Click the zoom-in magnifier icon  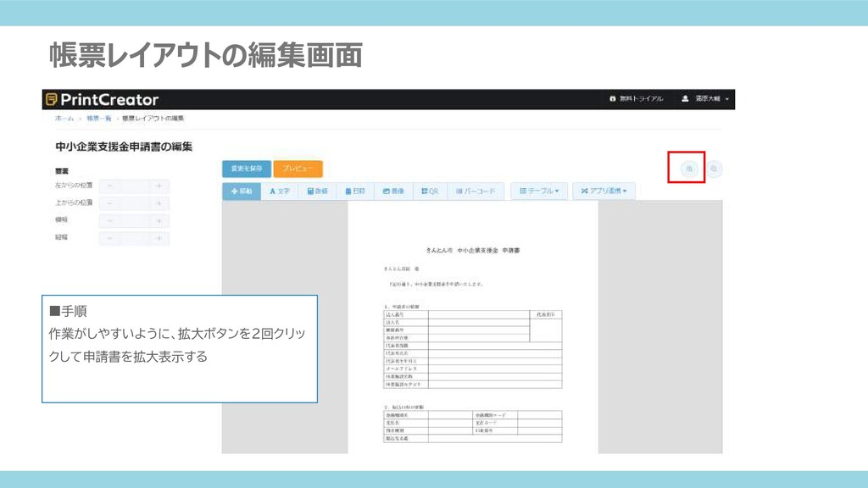(x=689, y=169)
